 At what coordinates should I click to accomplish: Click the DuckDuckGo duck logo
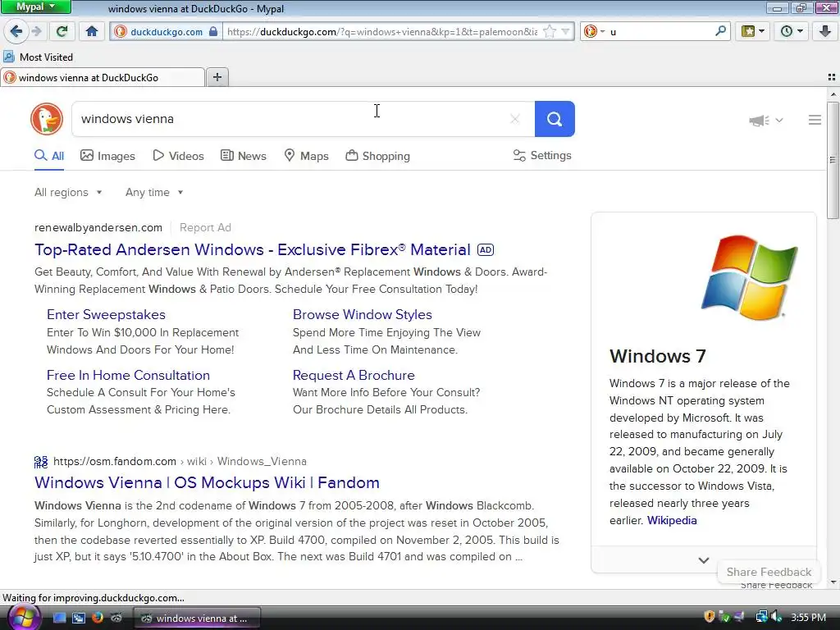coord(47,119)
